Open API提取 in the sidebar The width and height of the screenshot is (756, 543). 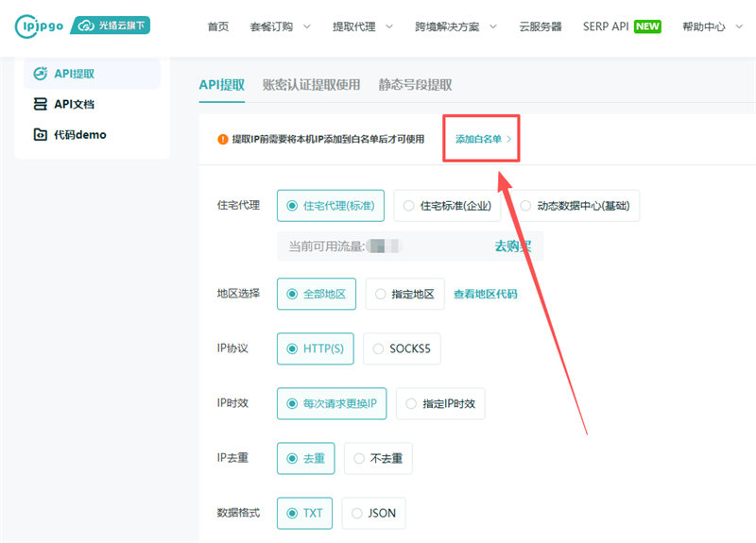pyautogui.click(x=75, y=74)
